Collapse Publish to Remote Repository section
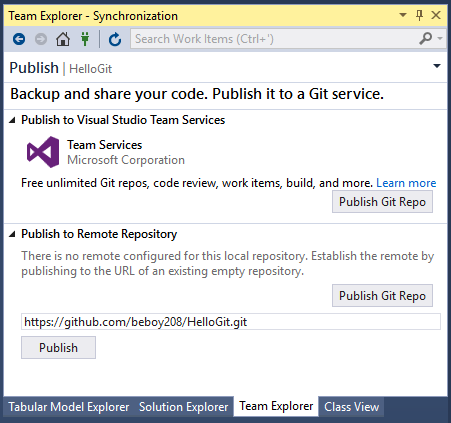451x423 pixels. [12, 234]
